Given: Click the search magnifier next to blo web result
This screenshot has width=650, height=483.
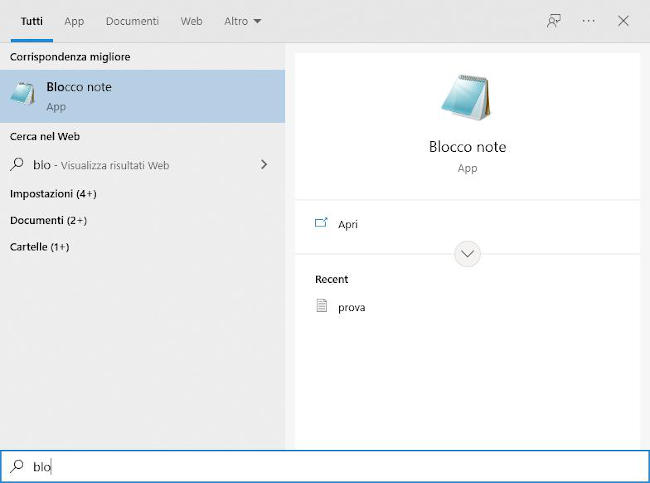Looking at the screenshot, I should [17, 165].
